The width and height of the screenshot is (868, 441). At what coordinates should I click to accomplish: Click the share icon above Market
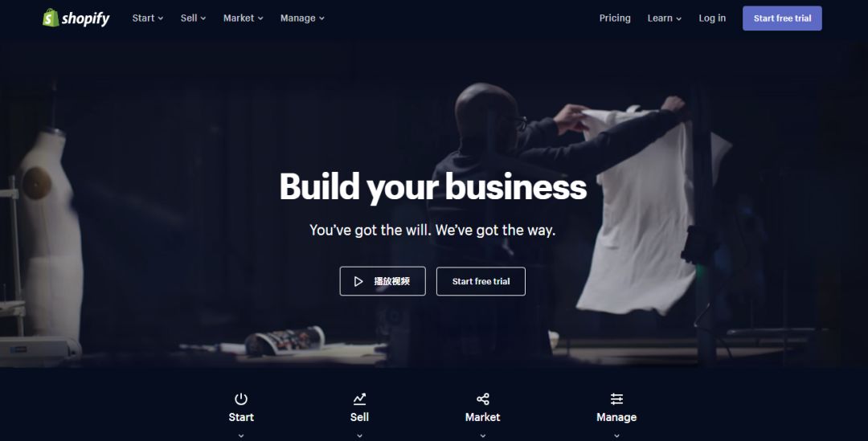tap(483, 399)
